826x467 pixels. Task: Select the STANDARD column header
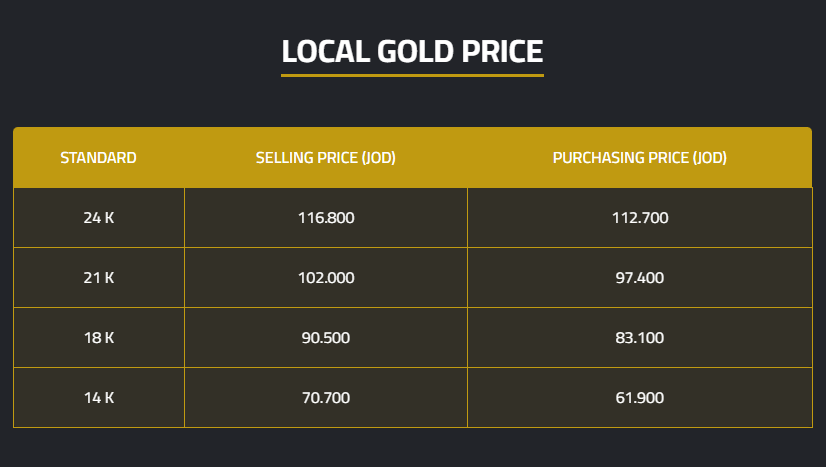[x=98, y=158]
